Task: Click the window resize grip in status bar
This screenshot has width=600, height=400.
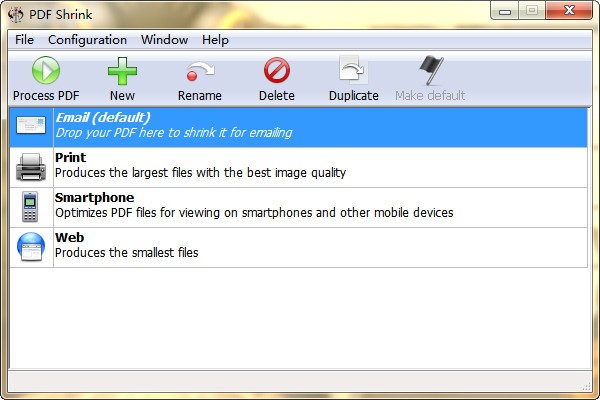Action: pyautogui.click(x=586, y=387)
